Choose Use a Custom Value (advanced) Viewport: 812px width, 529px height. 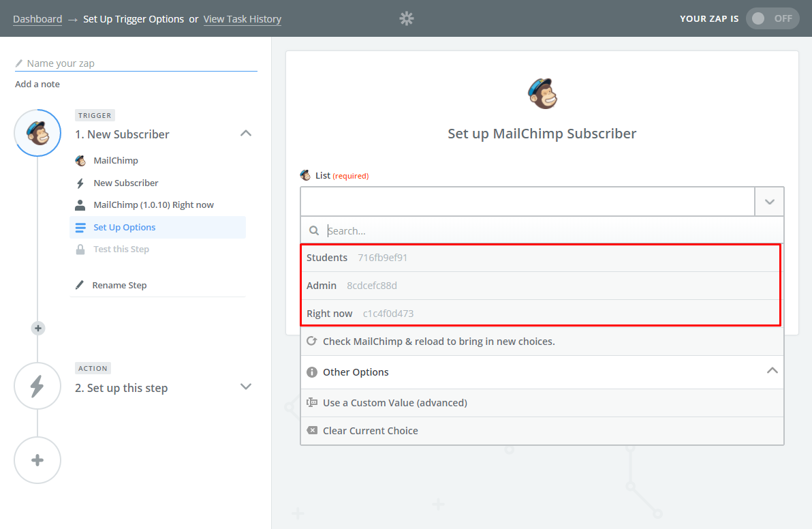click(x=542, y=403)
